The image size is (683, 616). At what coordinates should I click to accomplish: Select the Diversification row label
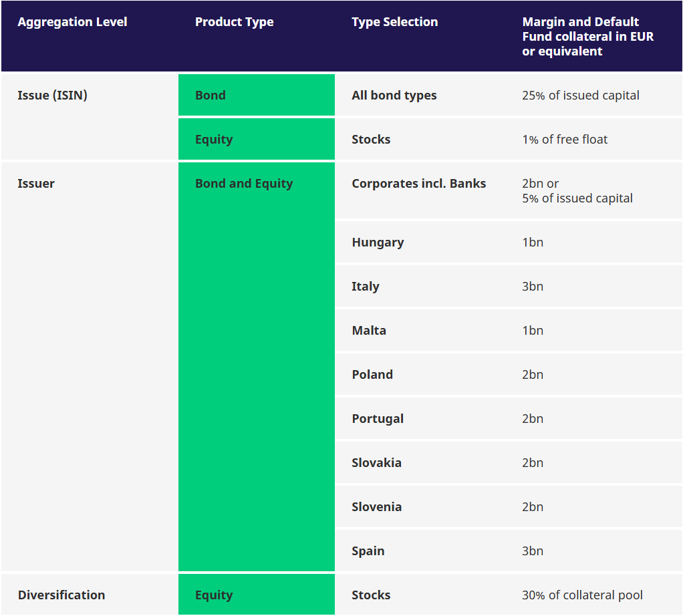[x=61, y=595]
